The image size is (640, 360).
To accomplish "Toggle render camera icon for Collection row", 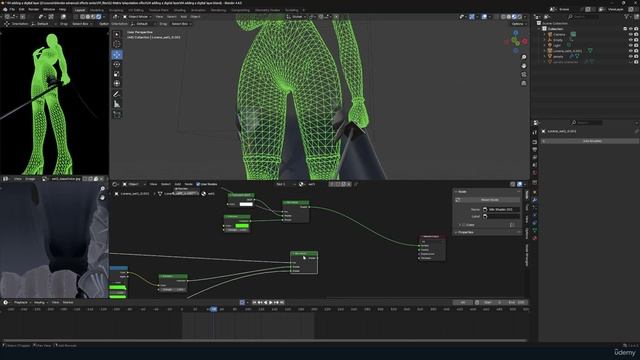I will point(636,29).
